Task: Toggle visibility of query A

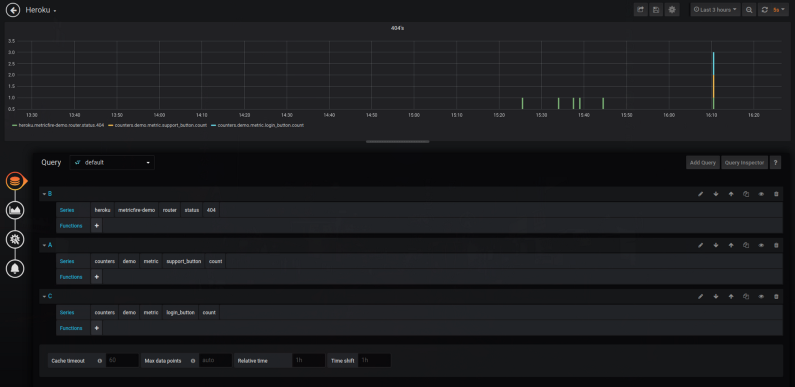Action: 761,245
